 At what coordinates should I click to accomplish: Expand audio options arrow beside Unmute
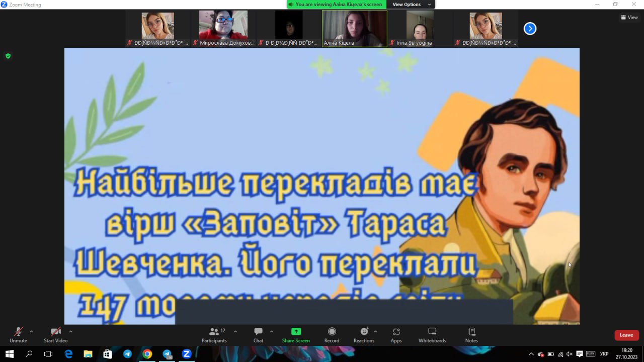[31, 331]
